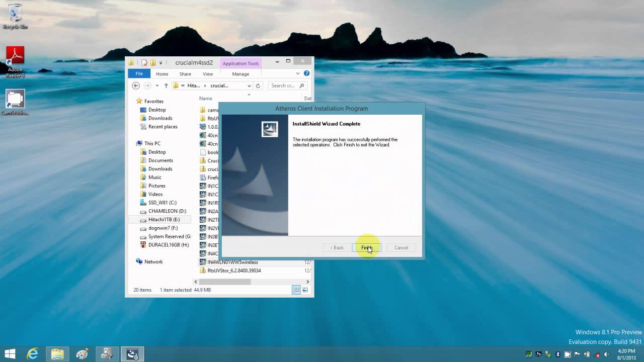The height and width of the screenshot is (362, 644).
Task: Open Explorer help question mark icon
Action: 306,73
